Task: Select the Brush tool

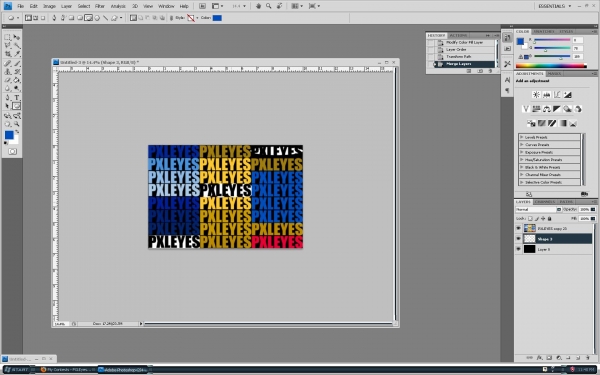Action: coord(17,64)
